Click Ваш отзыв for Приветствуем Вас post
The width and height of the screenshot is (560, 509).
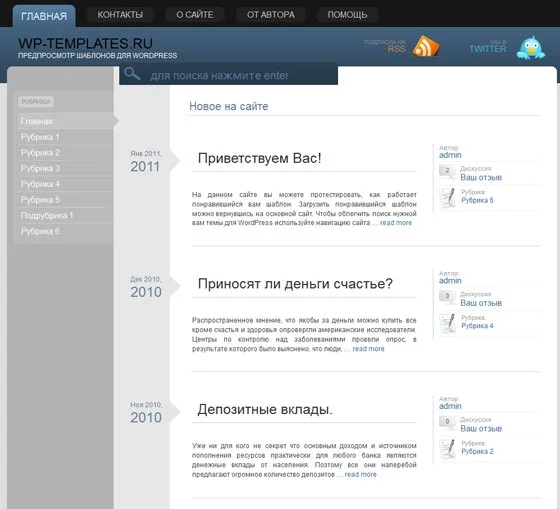(481, 178)
